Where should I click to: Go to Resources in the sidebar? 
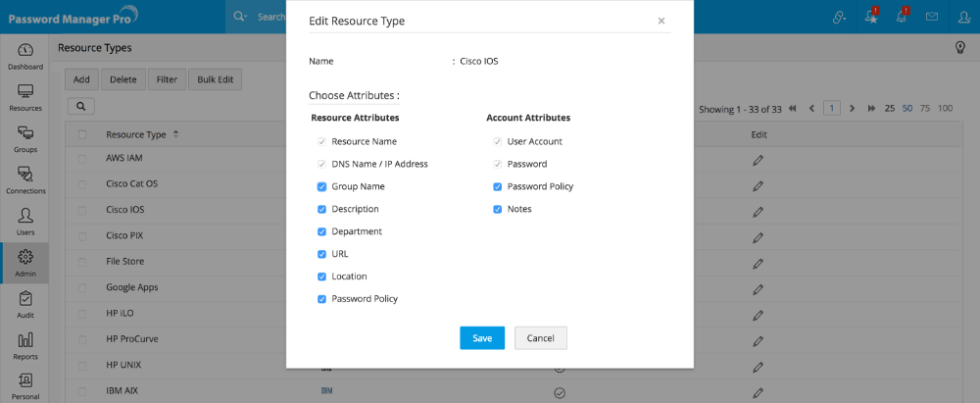[x=25, y=97]
